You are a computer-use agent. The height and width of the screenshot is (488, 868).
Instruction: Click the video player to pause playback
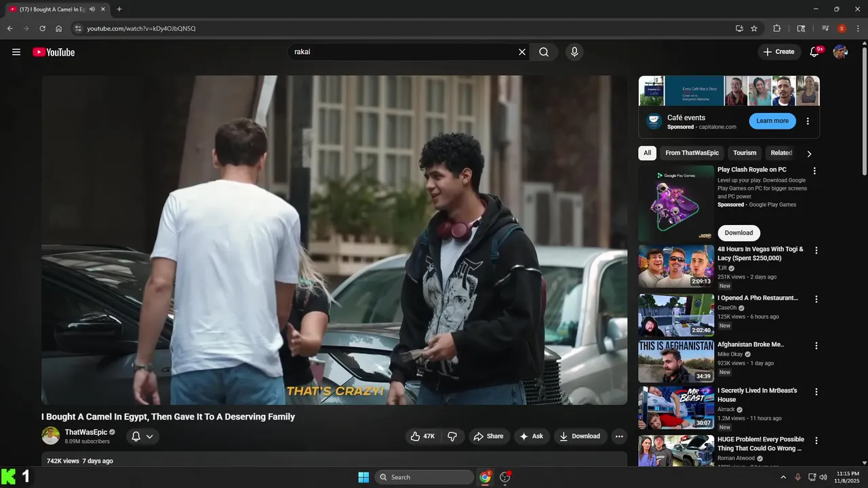click(x=334, y=240)
